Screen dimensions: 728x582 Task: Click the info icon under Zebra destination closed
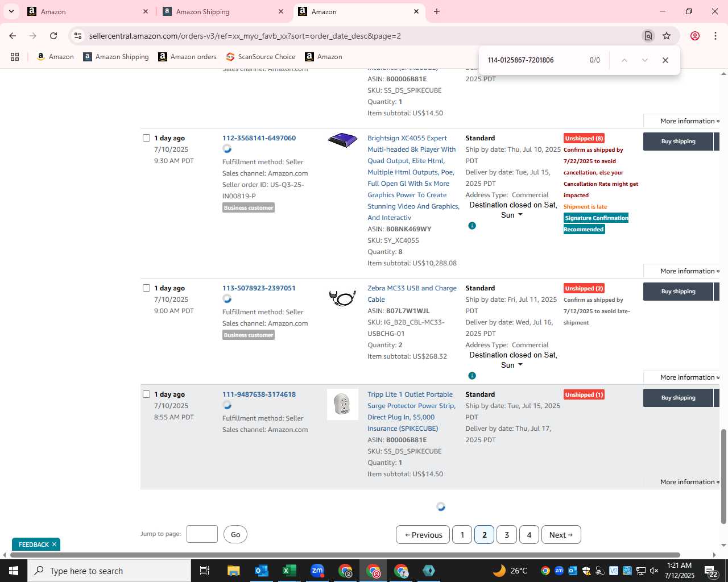[x=472, y=376]
